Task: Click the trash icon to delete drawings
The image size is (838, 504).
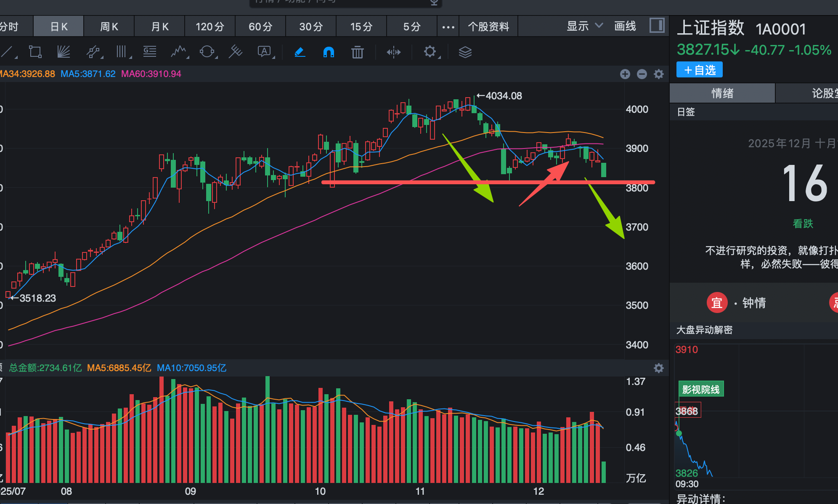Action: 357,52
